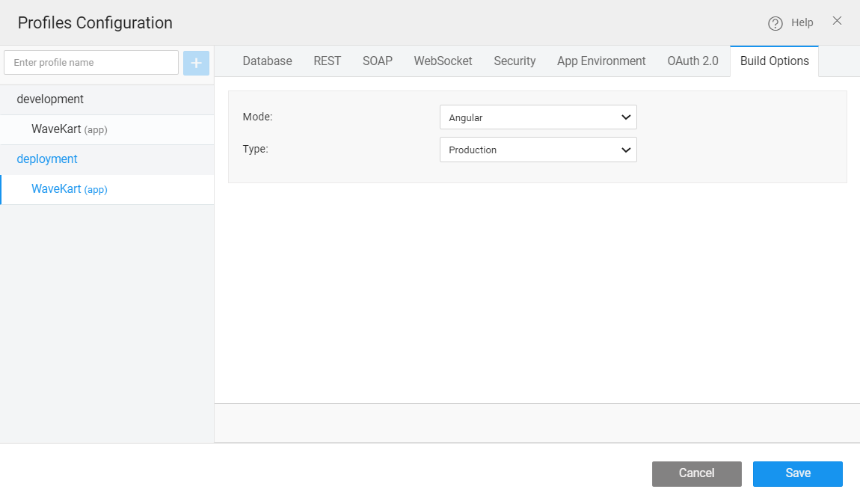Switch to the OAuth 2.0 tab

click(x=692, y=61)
